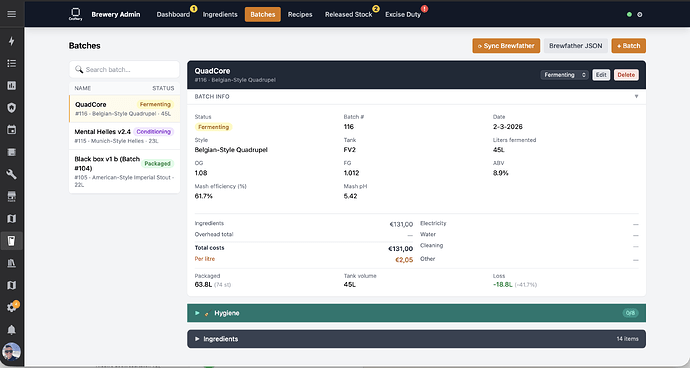Go to the Recipes tab
The width and height of the screenshot is (690, 368).
coord(300,15)
